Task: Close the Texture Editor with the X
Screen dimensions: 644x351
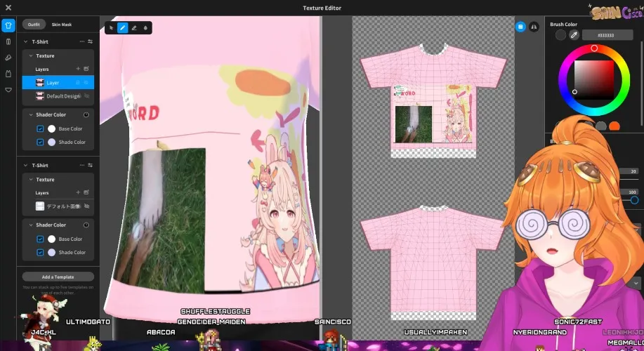Action: pos(8,8)
